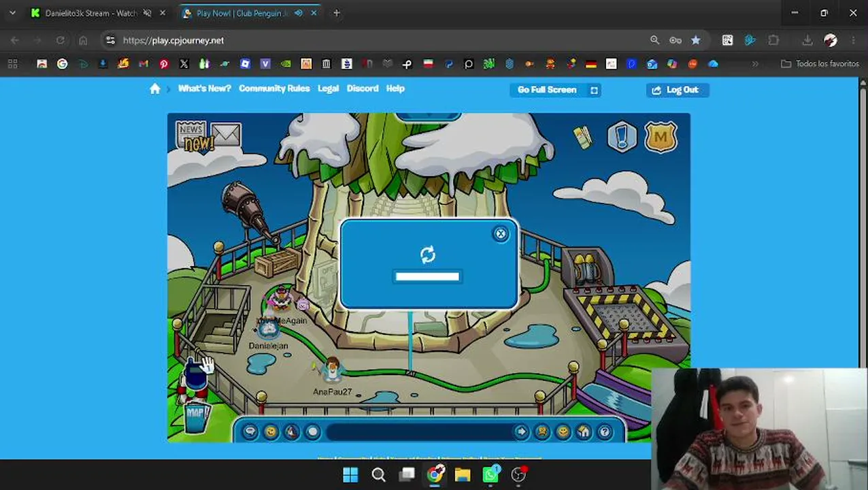Bookmark this page with star icon
868x490 pixels.
pyautogui.click(x=696, y=40)
